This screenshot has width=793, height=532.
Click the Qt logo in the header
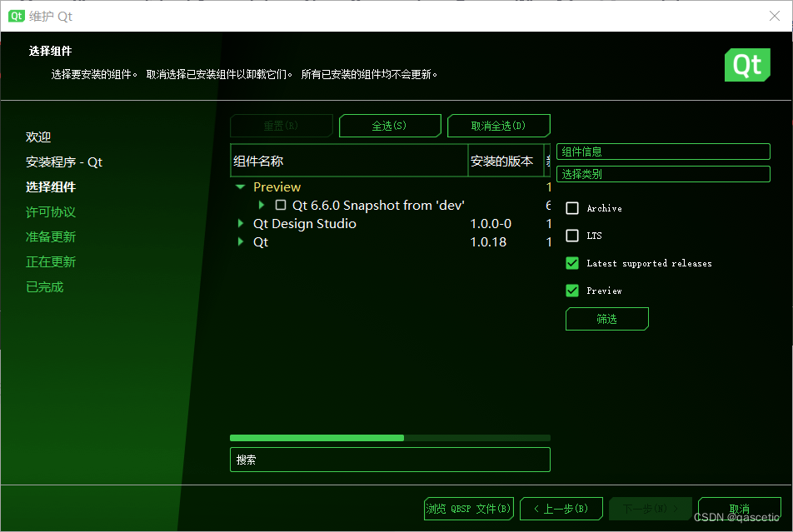coord(747,65)
